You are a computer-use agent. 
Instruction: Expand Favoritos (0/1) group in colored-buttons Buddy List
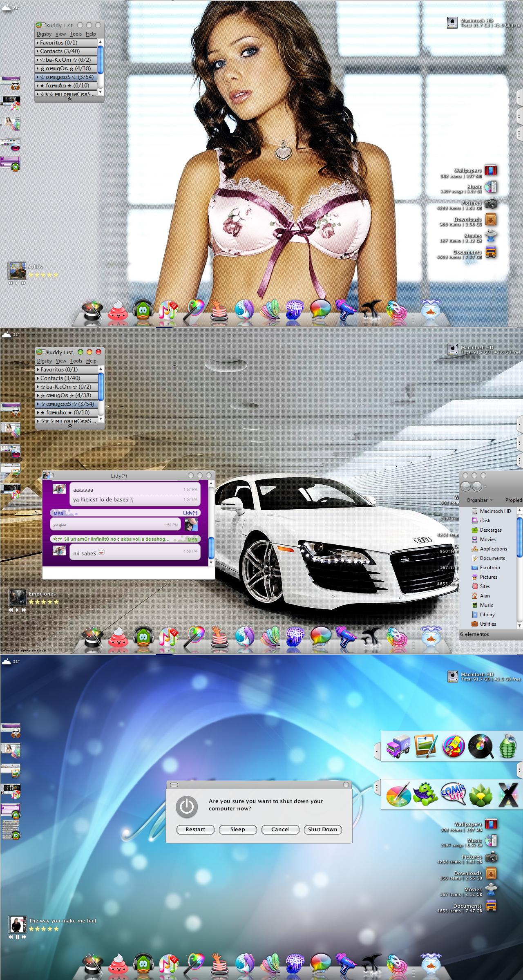[67, 369]
